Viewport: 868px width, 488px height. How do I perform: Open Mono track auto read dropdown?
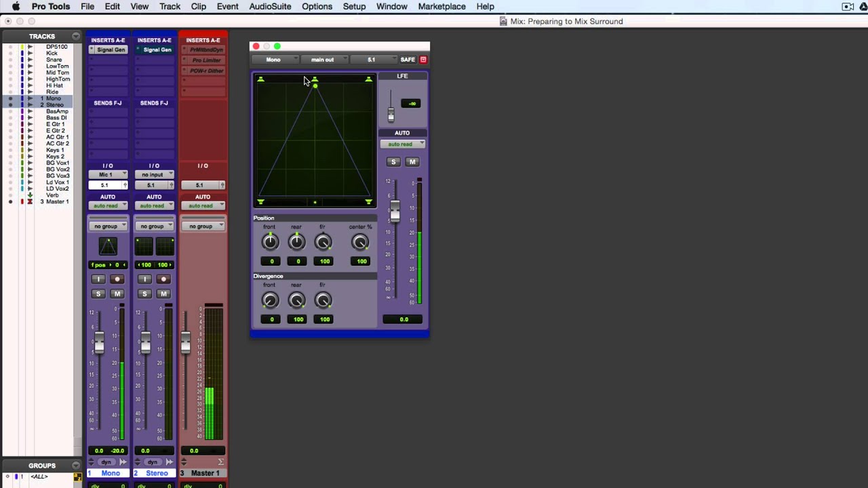[108, 205]
